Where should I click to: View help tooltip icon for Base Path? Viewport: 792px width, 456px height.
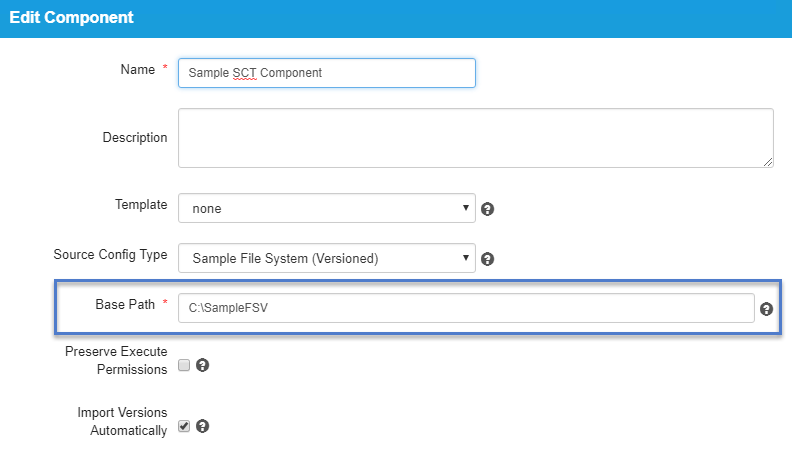(766, 309)
